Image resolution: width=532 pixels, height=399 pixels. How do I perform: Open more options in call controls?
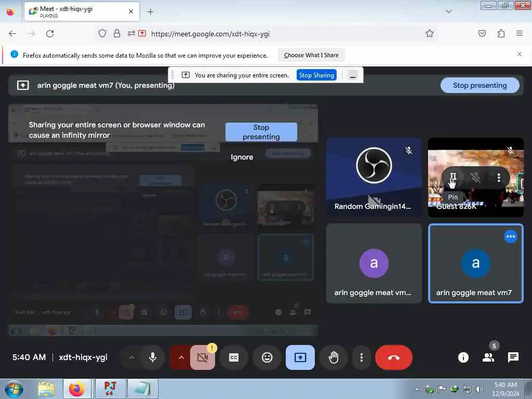click(x=362, y=357)
